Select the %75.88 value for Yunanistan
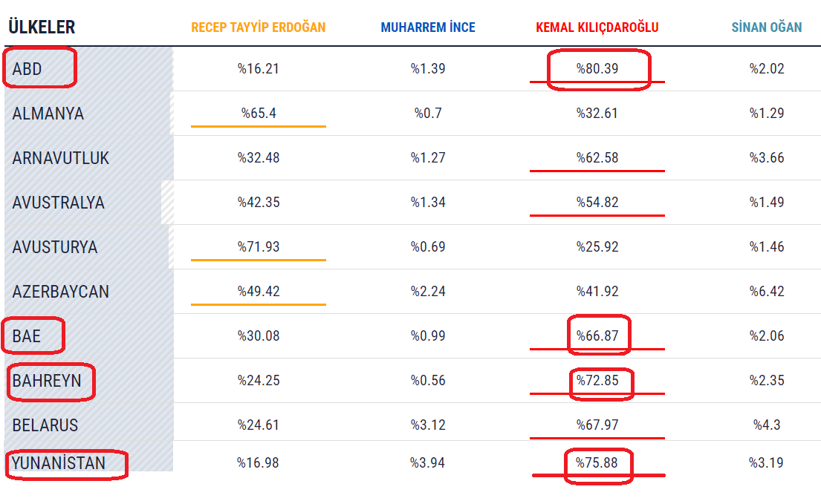The image size is (821, 504). coord(597,463)
